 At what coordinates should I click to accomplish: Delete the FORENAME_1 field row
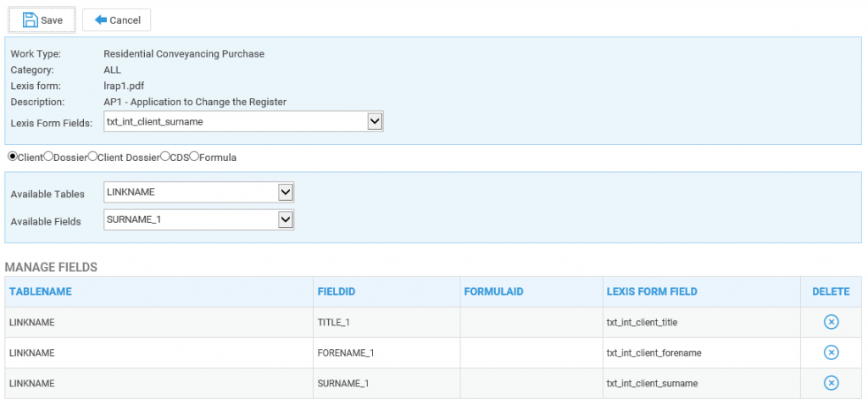(831, 352)
